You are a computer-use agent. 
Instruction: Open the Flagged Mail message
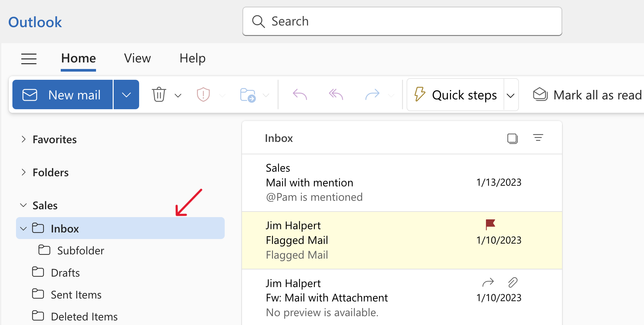pyautogui.click(x=402, y=240)
